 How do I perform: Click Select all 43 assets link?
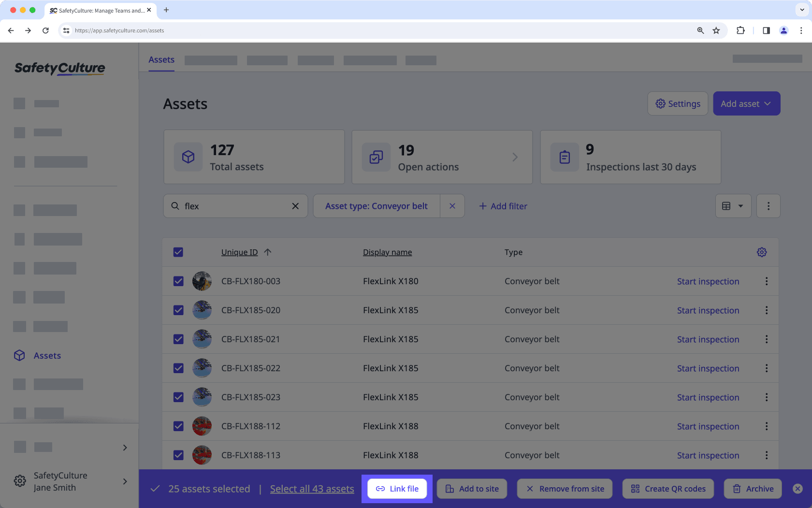click(x=312, y=489)
